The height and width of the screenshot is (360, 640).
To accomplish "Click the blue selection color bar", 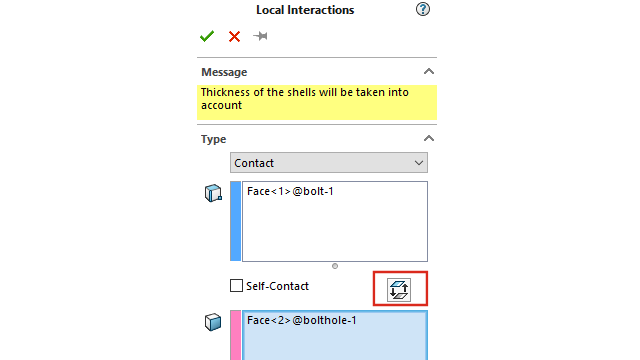I will (x=236, y=221).
